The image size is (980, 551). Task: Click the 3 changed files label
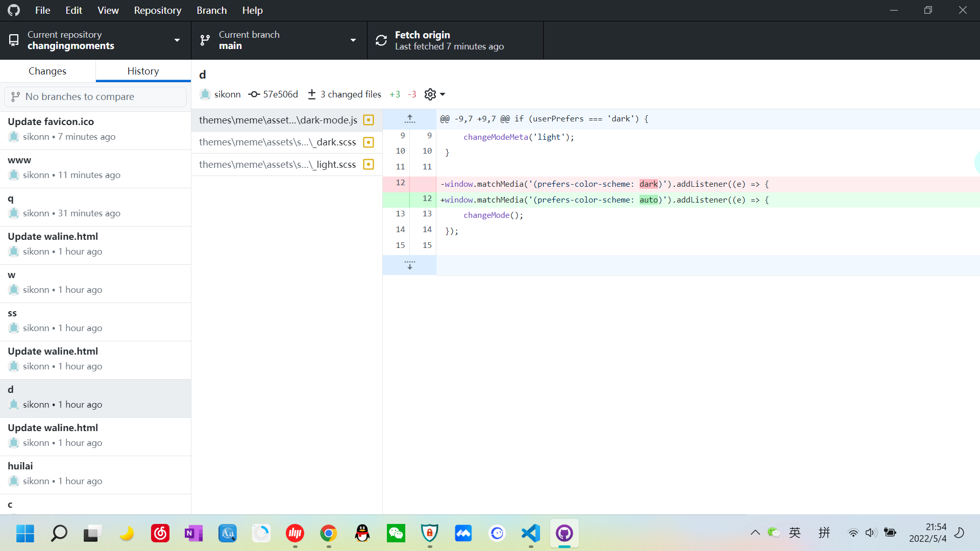[x=351, y=94]
